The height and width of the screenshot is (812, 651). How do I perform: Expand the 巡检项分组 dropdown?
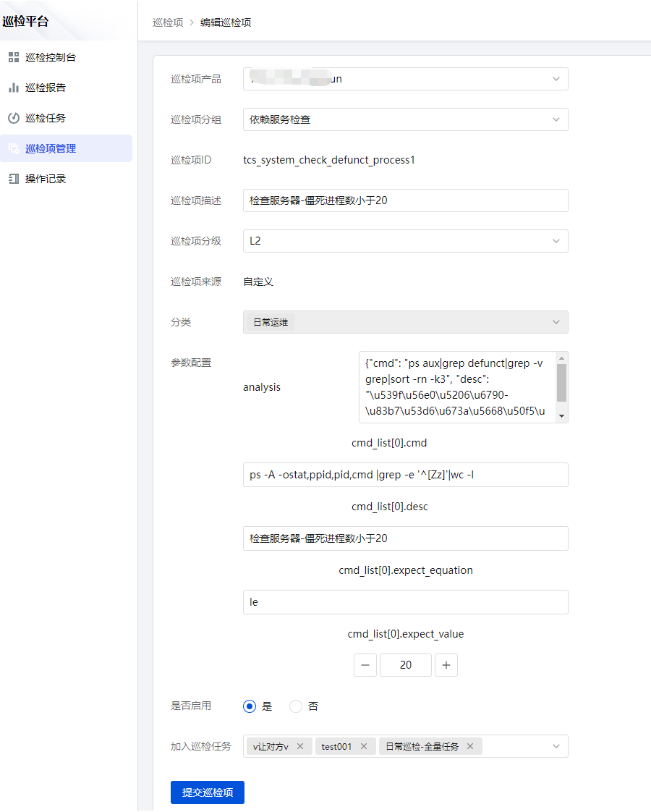[556, 119]
